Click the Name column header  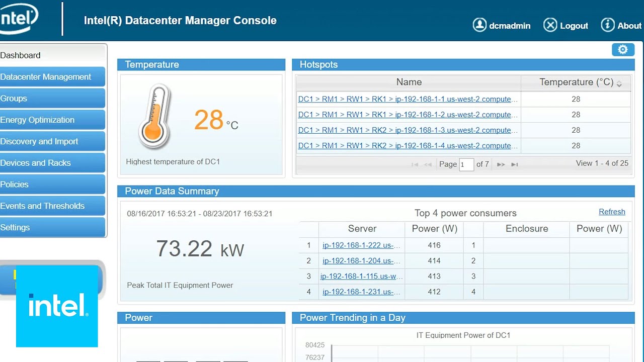409,82
